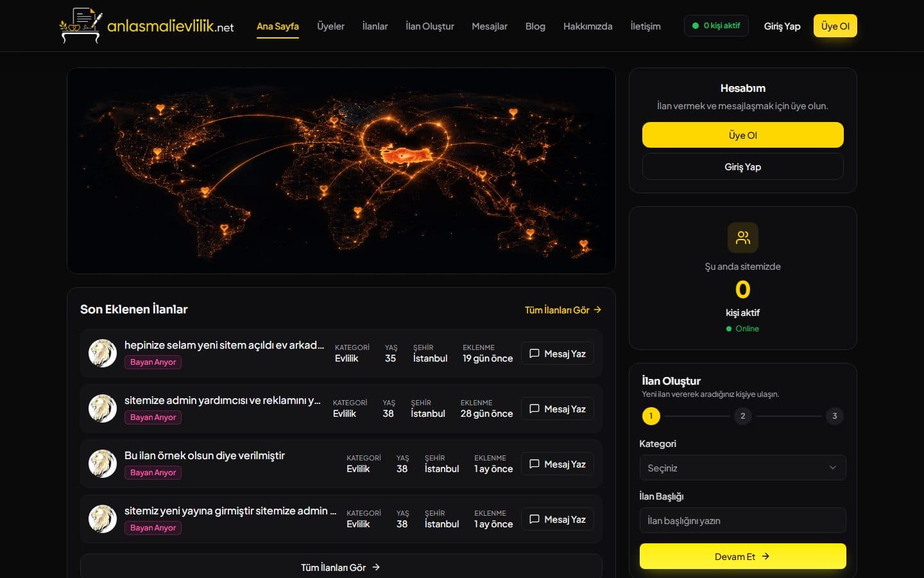Click Üye Ol in the Hesabım panel
This screenshot has width=924, height=578.
(x=743, y=135)
